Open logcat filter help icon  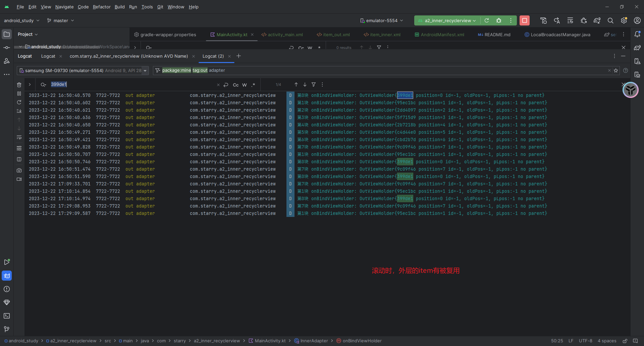625,70
